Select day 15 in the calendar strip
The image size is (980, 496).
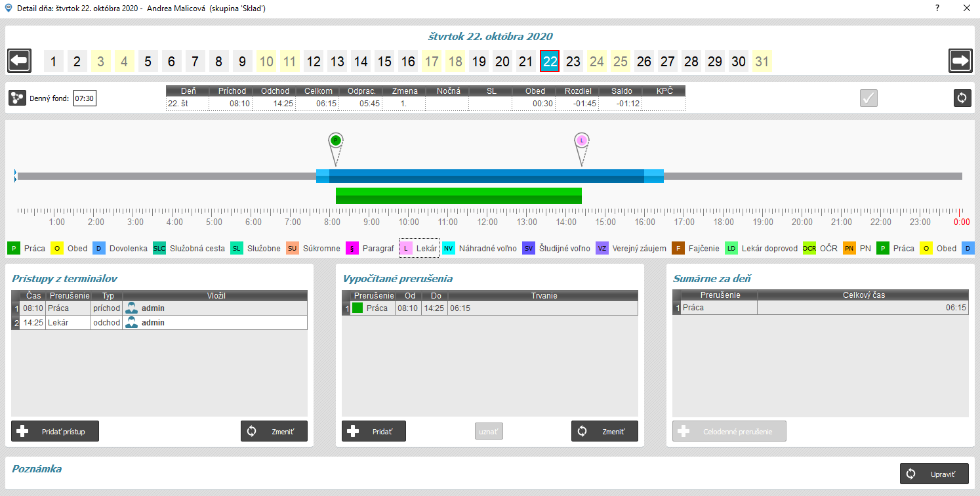(x=384, y=62)
